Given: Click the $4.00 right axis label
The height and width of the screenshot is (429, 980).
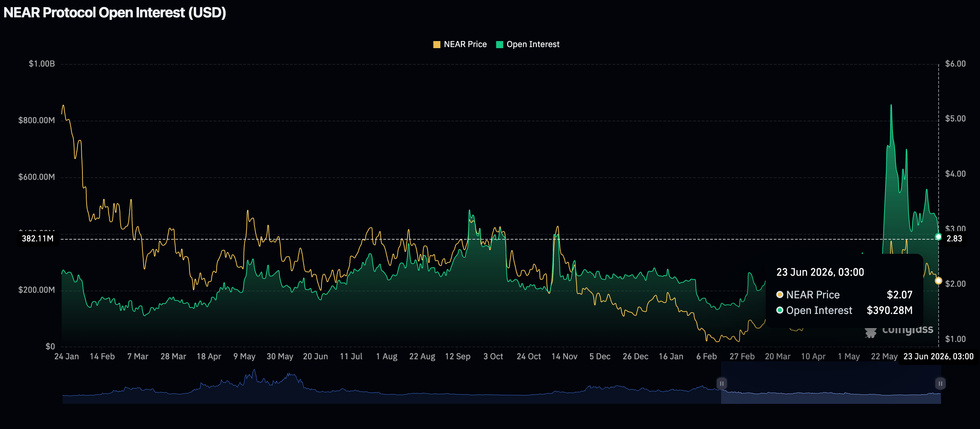Looking at the screenshot, I should 955,174.
